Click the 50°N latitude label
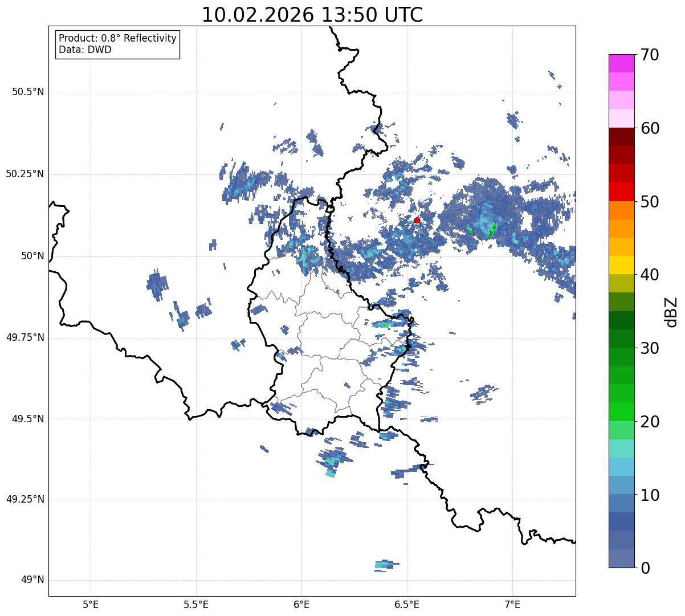 [32, 256]
